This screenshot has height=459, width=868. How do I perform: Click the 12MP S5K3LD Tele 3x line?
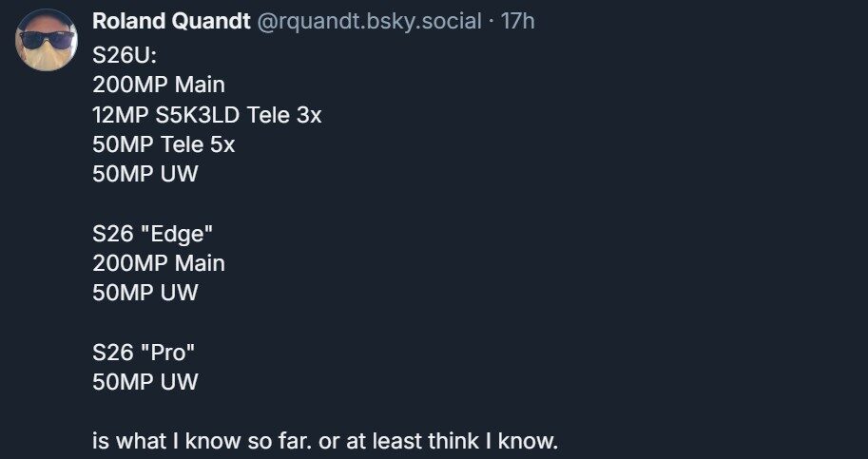pos(207,114)
